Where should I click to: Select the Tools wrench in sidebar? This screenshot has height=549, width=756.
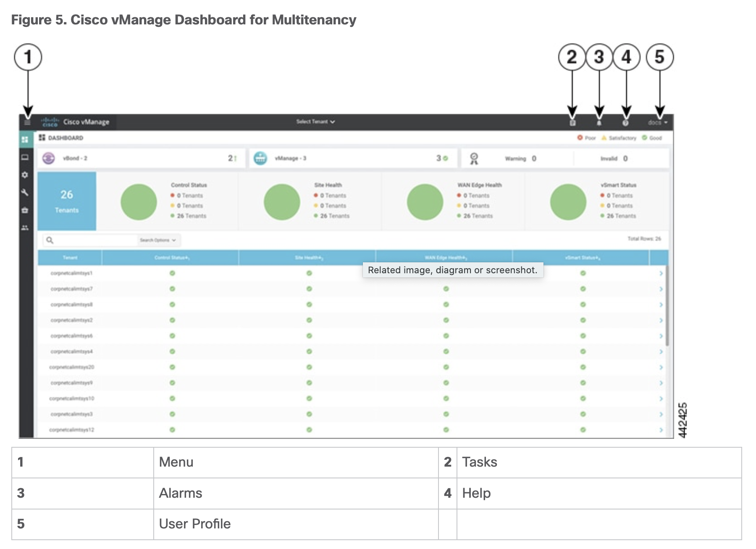(25, 193)
